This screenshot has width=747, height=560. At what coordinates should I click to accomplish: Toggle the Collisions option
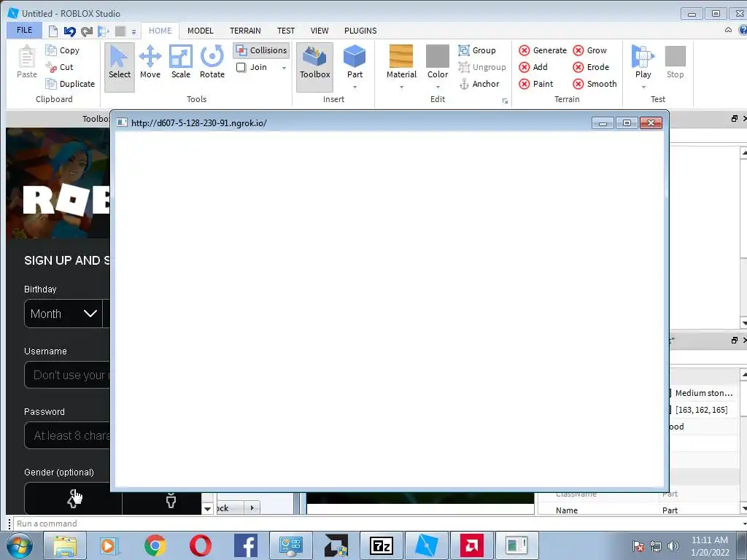[262, 50]
